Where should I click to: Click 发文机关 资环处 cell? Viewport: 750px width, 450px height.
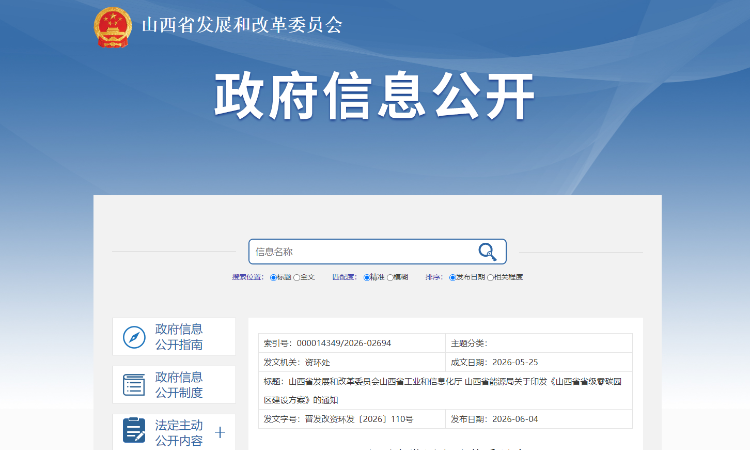pos(352,362)
